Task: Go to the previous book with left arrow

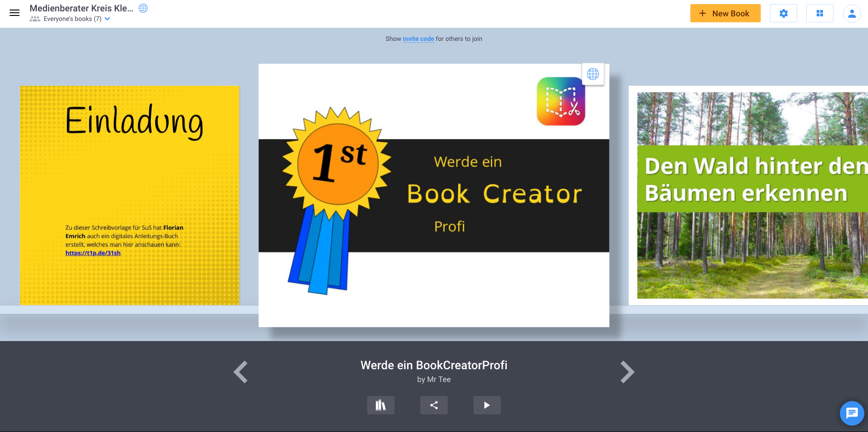Action: [x=240, y=372]
